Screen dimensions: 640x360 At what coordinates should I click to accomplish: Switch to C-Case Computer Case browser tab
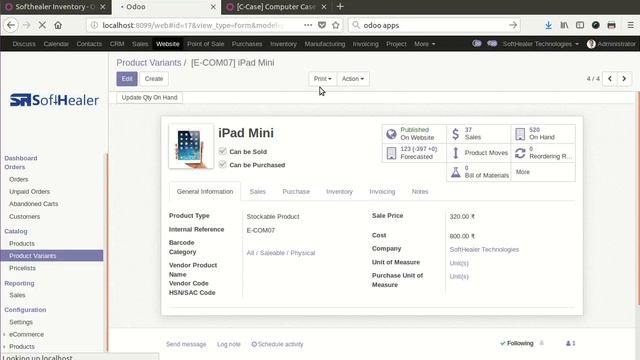(276, 7)
